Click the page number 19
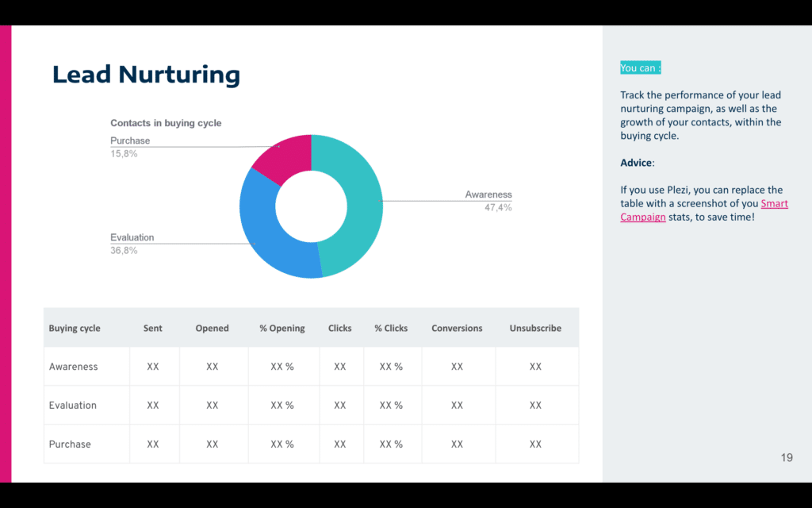Screen dimensions: 812x508 (786, 458)
